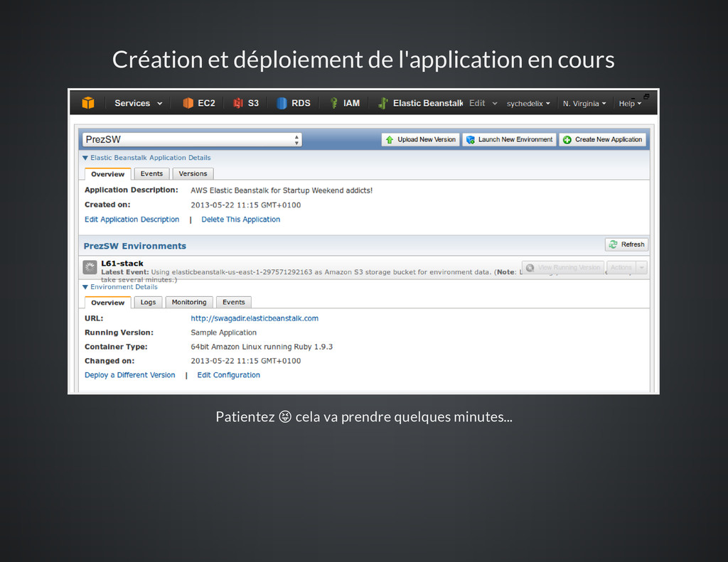
Task: Click Upload New Version button
Action: point(420,140)
